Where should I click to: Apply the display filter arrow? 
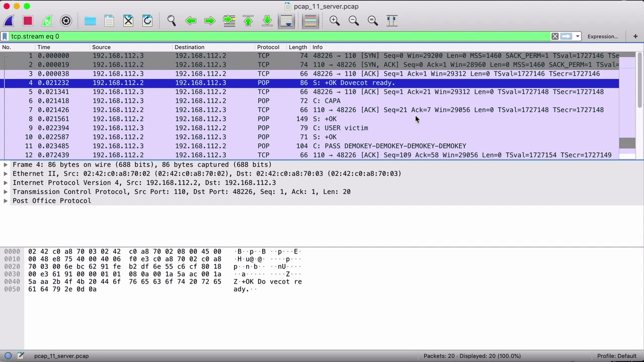tap(567, 36)
